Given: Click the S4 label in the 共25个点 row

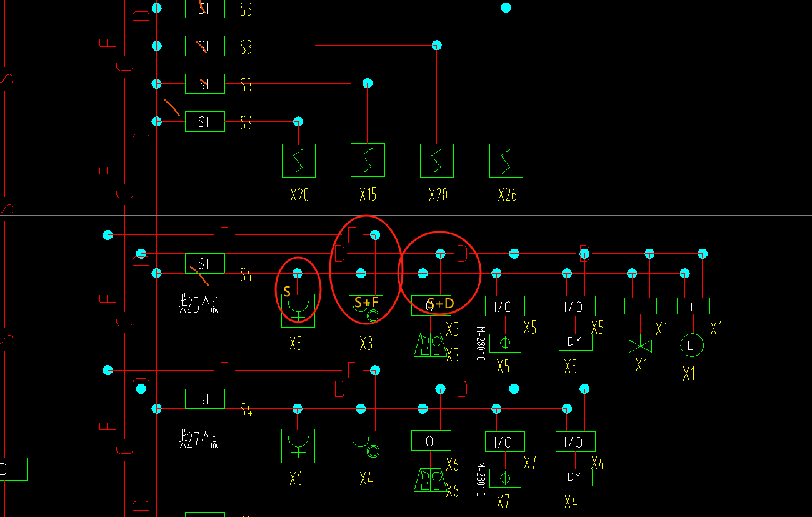Looking at the screenshot, I should 246,274.
